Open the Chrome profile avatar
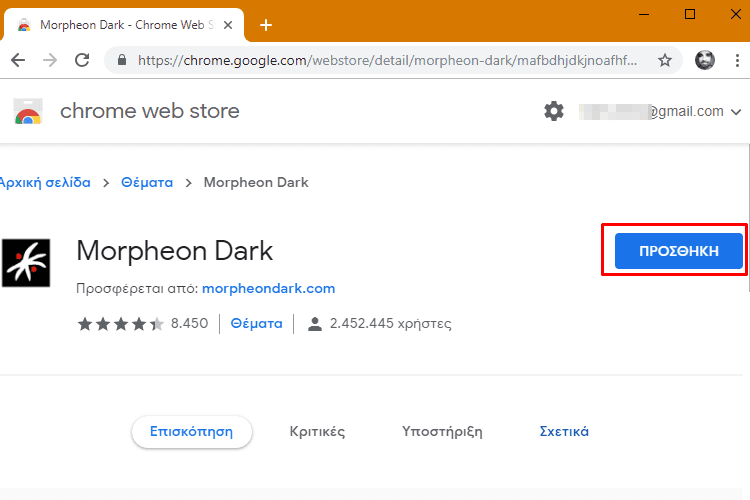The image size is (750, 500). click(x=705, y=60)
